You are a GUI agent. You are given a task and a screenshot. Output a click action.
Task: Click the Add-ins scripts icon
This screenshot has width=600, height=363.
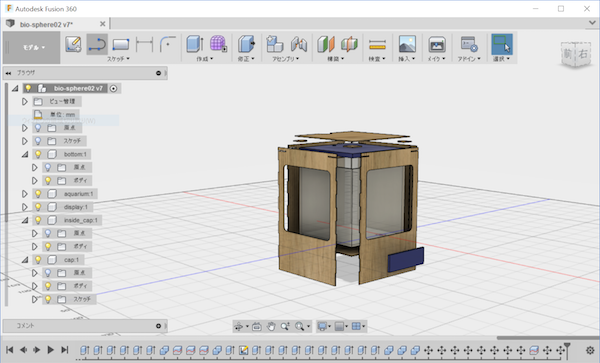pos(468,44)
